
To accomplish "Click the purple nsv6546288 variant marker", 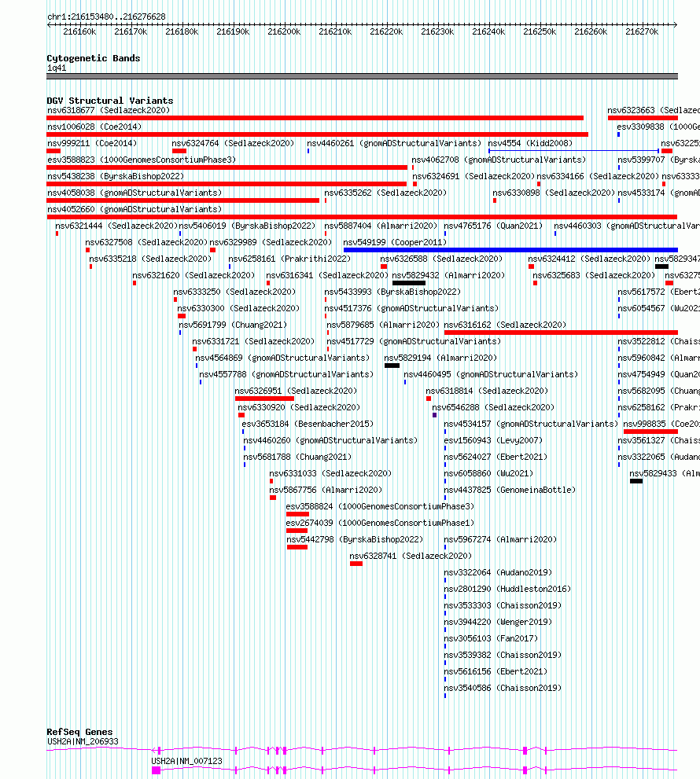I will pos(434,415).
